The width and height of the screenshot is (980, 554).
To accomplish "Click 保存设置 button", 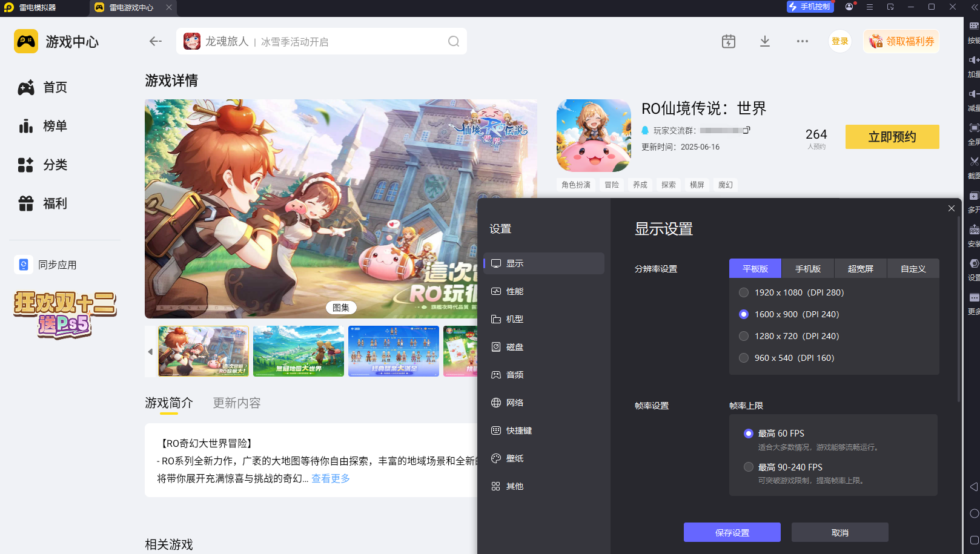I will [x=732, y=533].
